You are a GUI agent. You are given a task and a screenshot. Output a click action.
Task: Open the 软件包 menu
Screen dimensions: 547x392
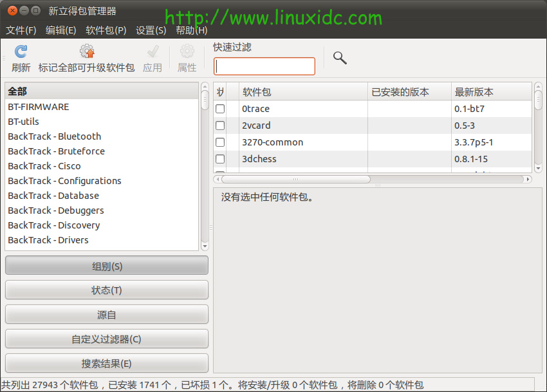[x=105, y=30]
